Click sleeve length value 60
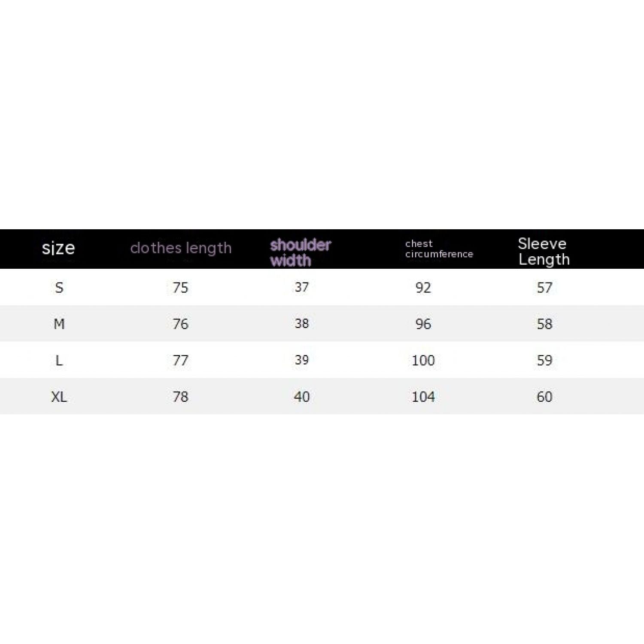 pos(544,397)
